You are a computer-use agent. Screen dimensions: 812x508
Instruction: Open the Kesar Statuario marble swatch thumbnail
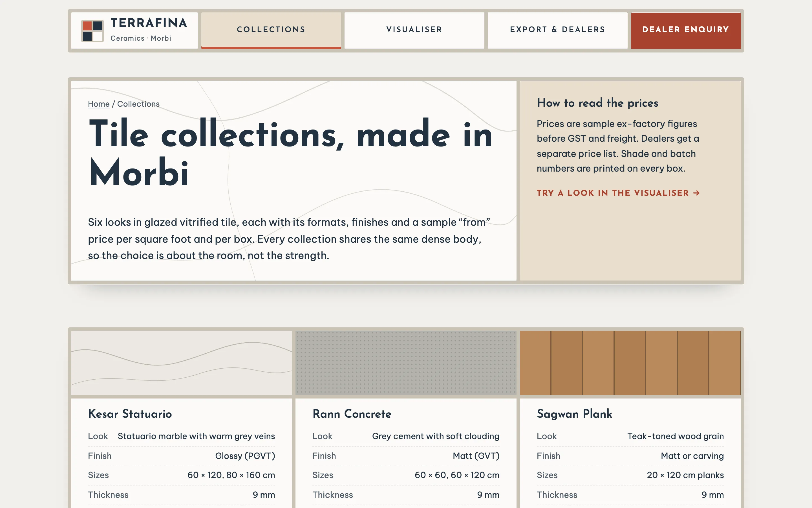(x=182, y=363)
